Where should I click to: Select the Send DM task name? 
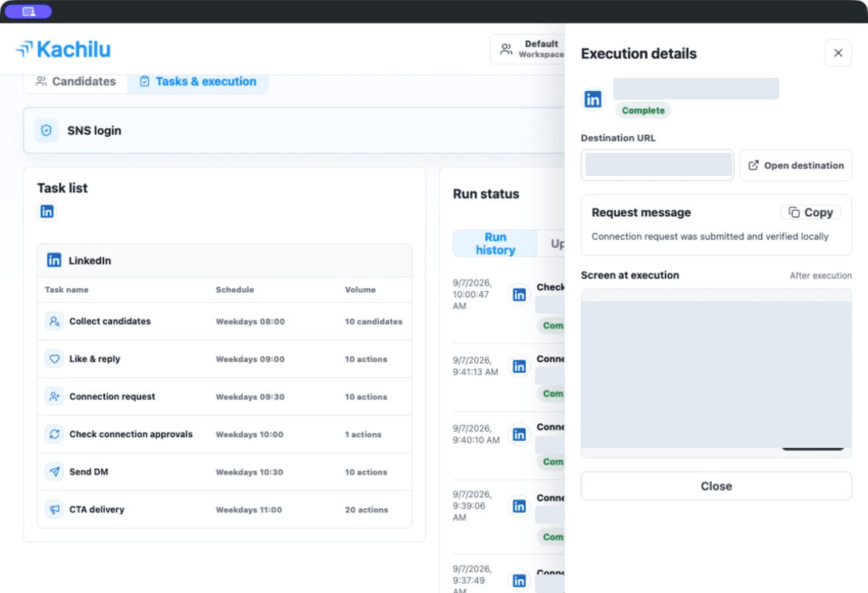click(89, 472)
